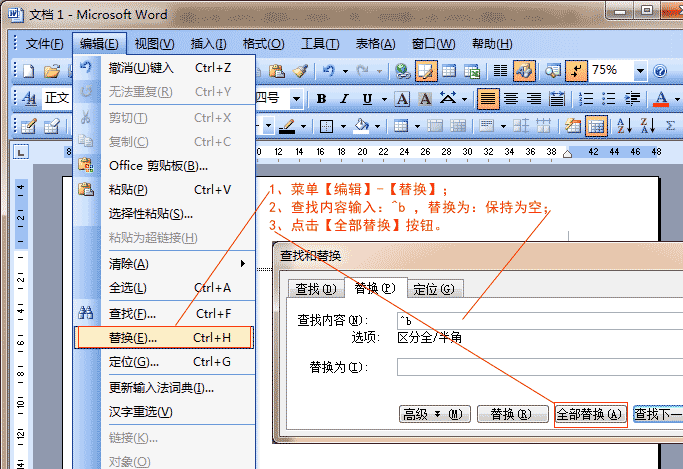Apply the shading fill bucket color

click(x=362, y=127)
